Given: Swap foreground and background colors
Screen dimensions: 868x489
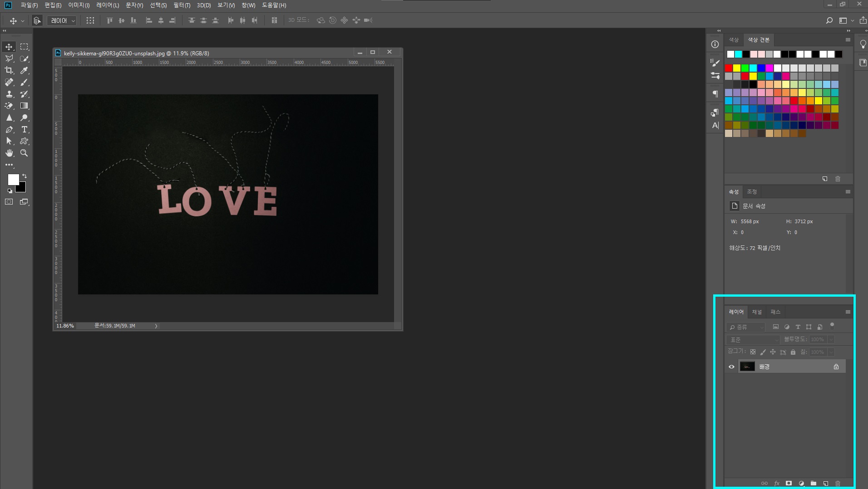Looking at the screenshot, I should tap(24, 176).
